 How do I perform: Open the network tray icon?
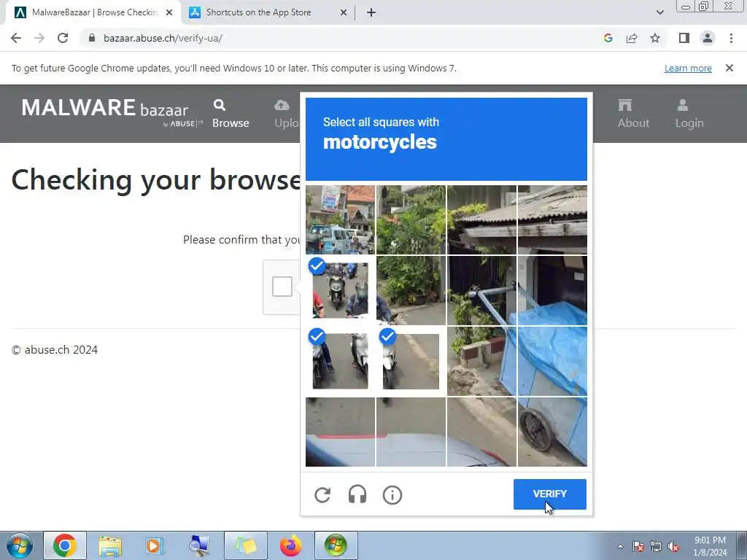click(656, 546)
